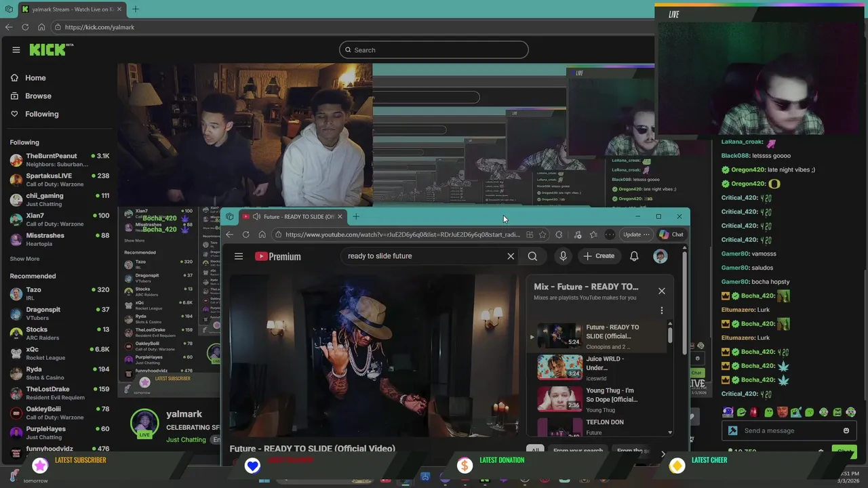Viewport: 868px width, 488px height.
Task: Click the Mix playlist scrollbar
Action: (670, 335)
